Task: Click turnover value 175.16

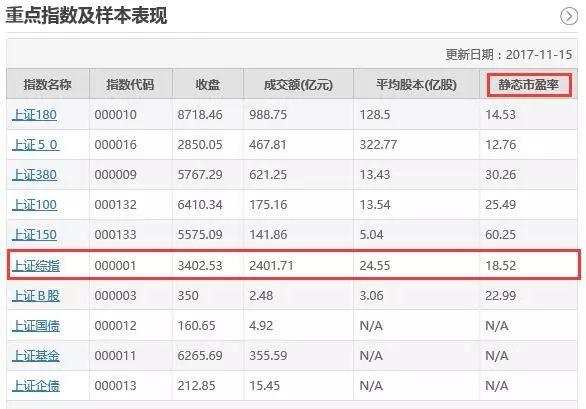Action: [268, 204]
